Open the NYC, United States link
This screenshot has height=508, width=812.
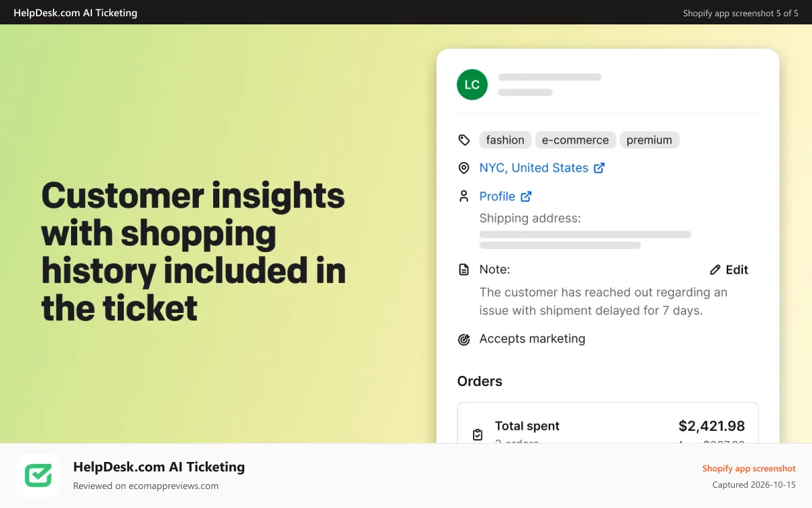pyautogui.click(x=534, y=168)
